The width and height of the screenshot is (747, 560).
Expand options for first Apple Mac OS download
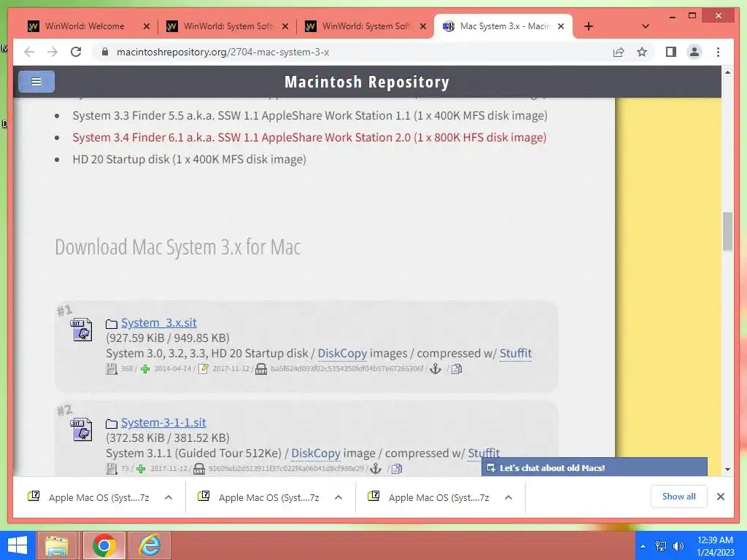[x=169, y=497]
